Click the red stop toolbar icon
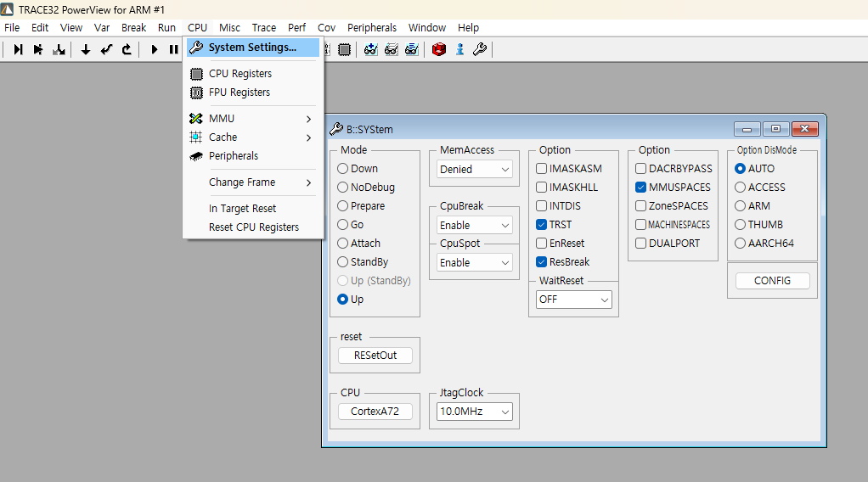This screenshot has width=868, height=482. click(438, 50)
